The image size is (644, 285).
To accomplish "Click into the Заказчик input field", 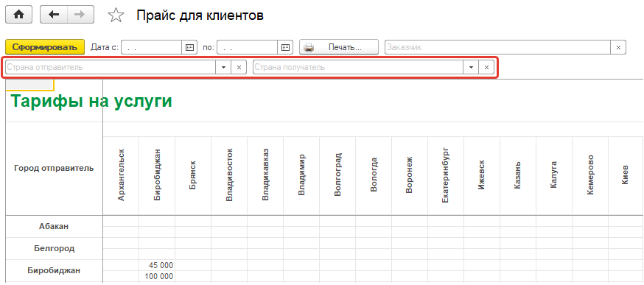I will (498, 47).
